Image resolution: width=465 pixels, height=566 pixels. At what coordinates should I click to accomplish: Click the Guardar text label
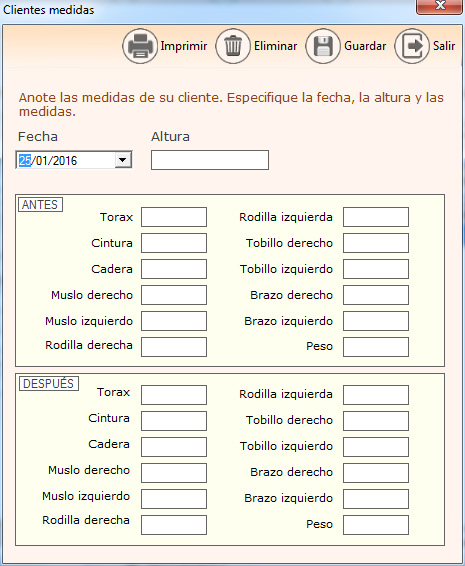coord(365,46)
